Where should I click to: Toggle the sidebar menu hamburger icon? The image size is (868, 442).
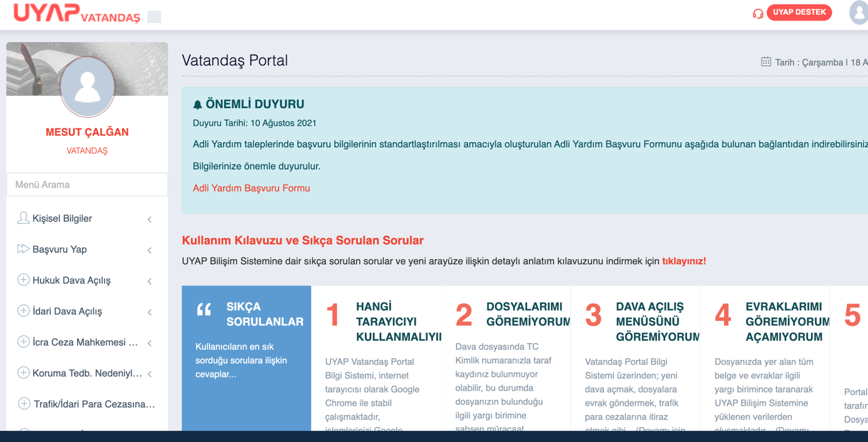tap(155, 17)
